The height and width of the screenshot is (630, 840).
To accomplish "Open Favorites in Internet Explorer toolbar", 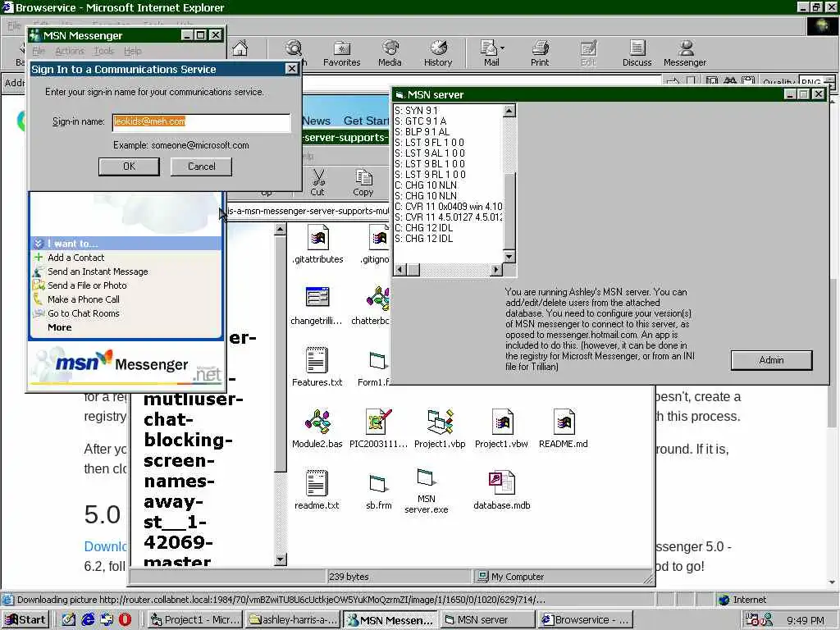I will coord(342,53).
